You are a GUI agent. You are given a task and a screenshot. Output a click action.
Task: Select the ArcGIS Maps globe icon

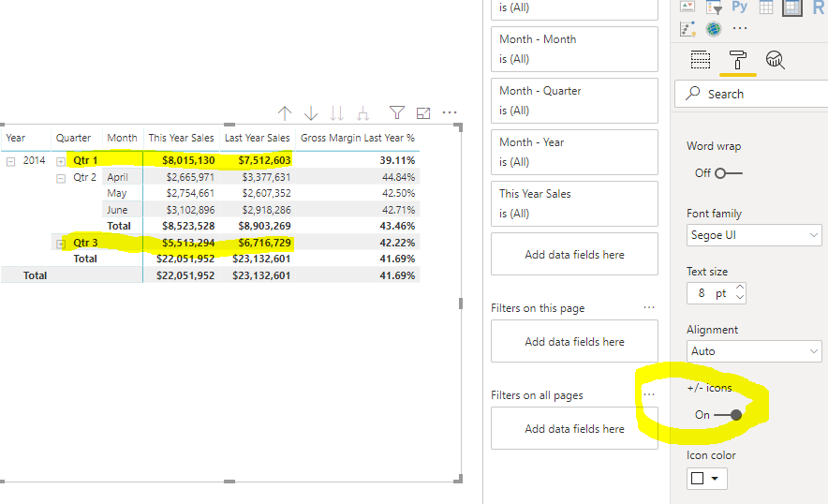(714, 28)
